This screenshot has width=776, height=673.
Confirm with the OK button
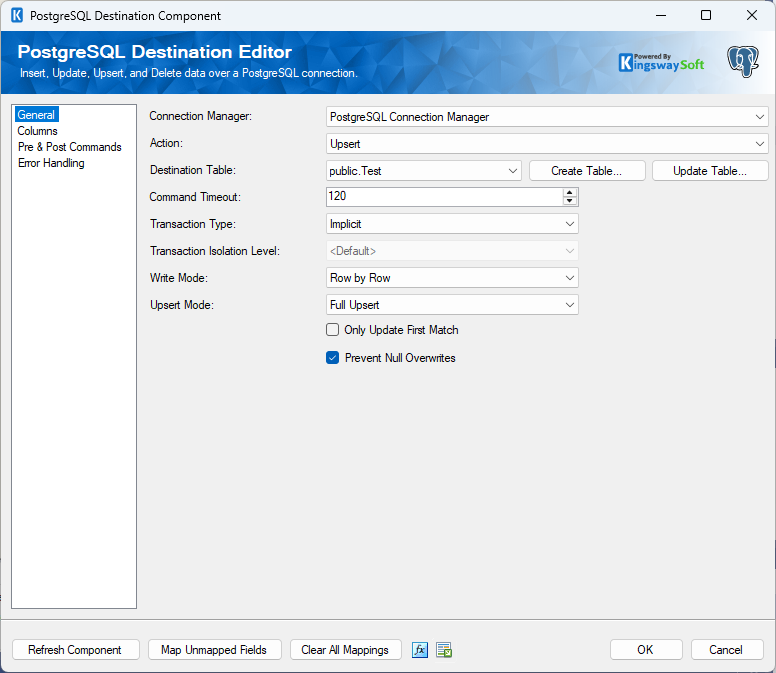(646, 650)
